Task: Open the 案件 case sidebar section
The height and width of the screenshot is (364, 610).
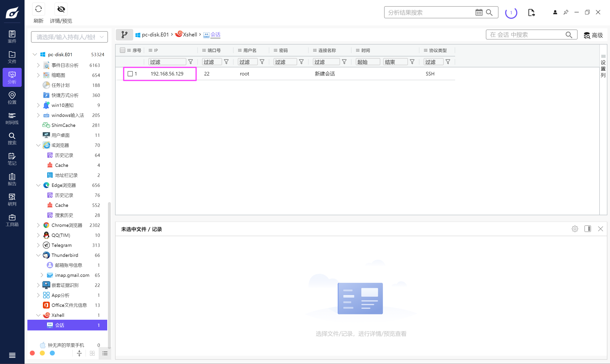Action: point(12,37)
